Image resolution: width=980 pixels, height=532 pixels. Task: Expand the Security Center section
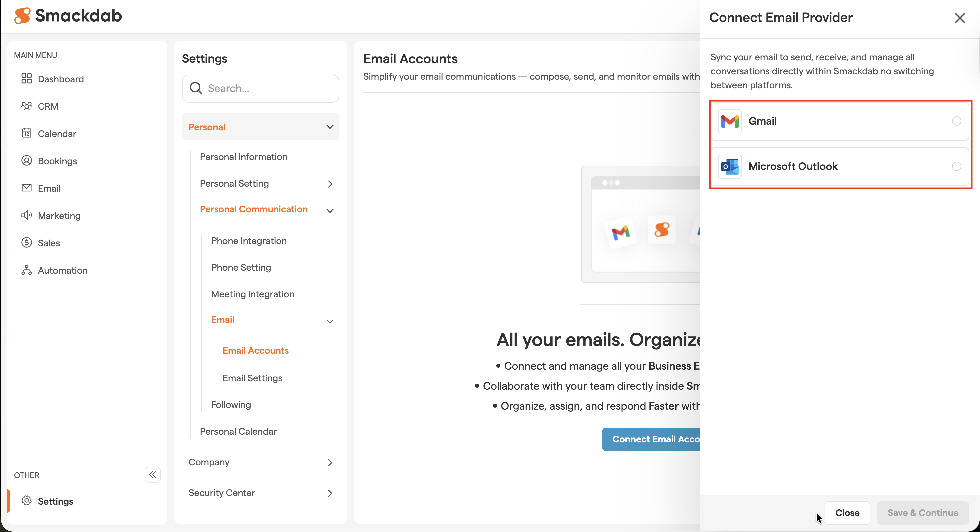330,493
